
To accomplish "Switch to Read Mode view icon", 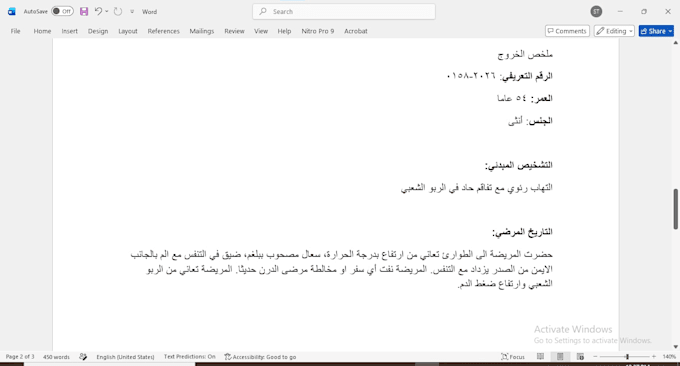I will click(x=540, y=356).
